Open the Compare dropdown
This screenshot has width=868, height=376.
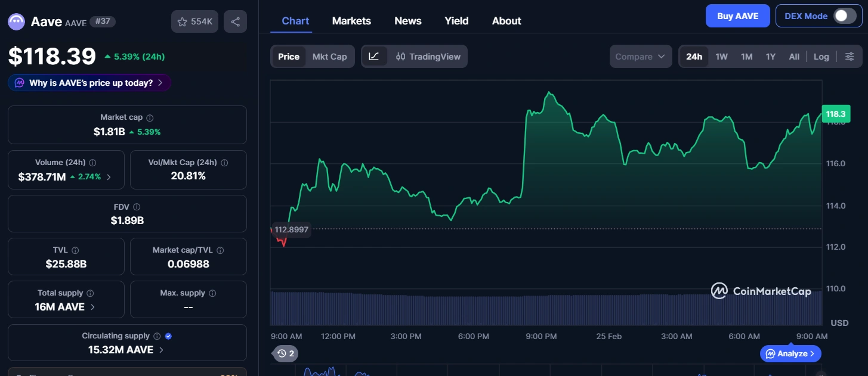tap(640, 57)
